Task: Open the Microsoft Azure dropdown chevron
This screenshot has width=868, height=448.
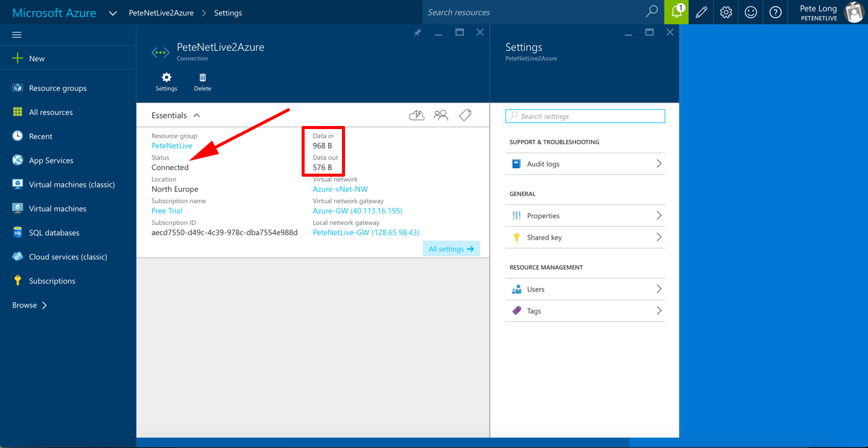Action: (x=112, y=13)
